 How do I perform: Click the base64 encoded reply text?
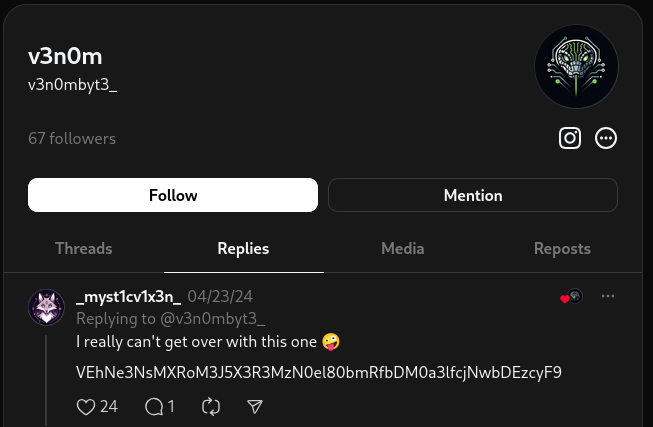click(318, 372)
